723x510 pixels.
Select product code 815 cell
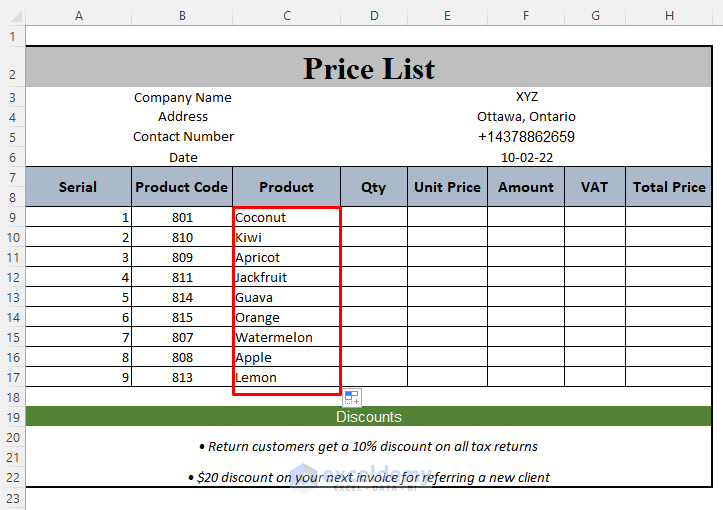[182, 317]
